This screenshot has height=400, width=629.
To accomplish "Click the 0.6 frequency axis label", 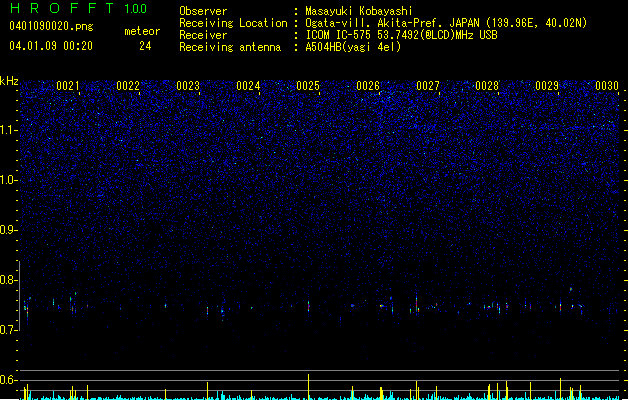I will pyautogui.click(x=8, y=380).
